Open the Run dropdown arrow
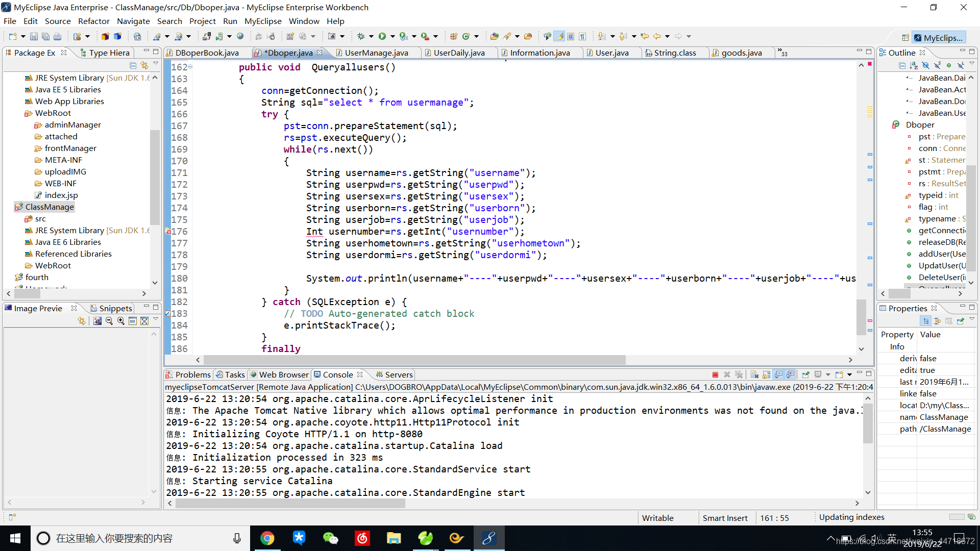980x551 pixels. click(x=393, y=36)
